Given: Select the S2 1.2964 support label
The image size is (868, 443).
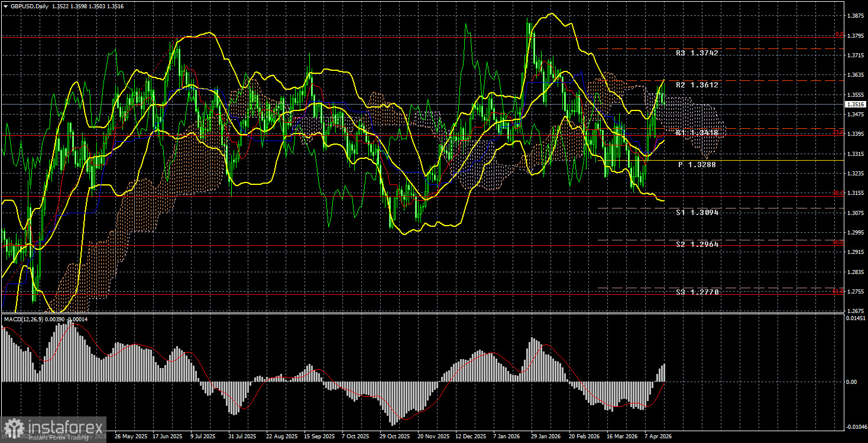Looking at the screenshot, I should [697, 245].
